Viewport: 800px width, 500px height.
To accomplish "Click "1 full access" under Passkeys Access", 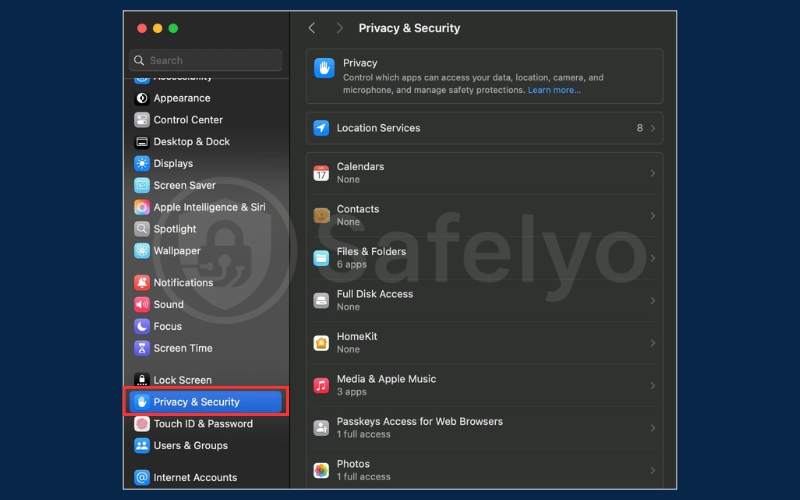I will click(x=364, y=434).
